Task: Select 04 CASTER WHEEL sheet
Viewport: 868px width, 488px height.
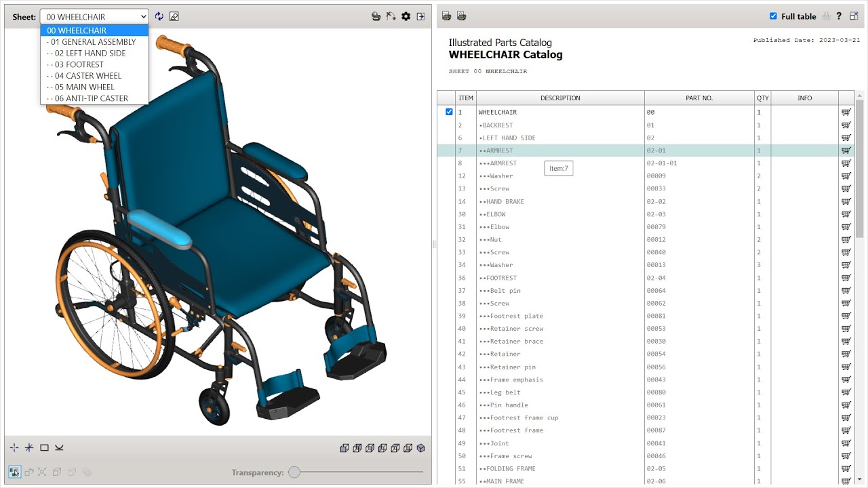Action: tap(94, 76)
